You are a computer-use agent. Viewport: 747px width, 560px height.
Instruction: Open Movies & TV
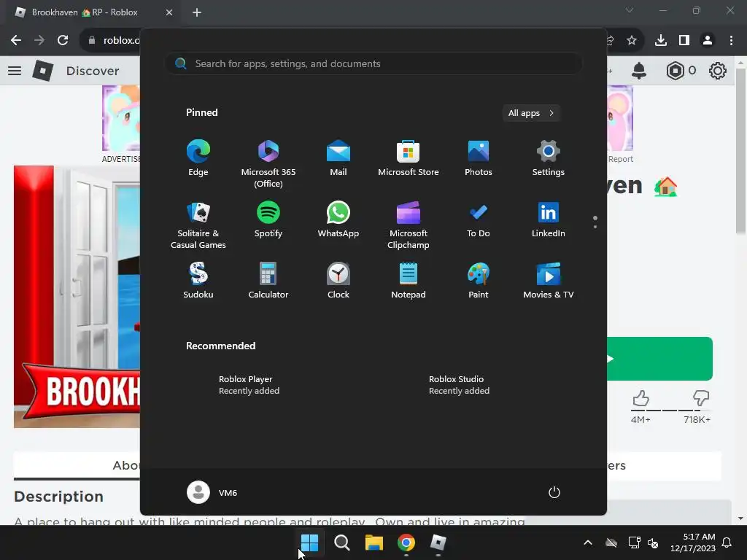click(549, 281)
